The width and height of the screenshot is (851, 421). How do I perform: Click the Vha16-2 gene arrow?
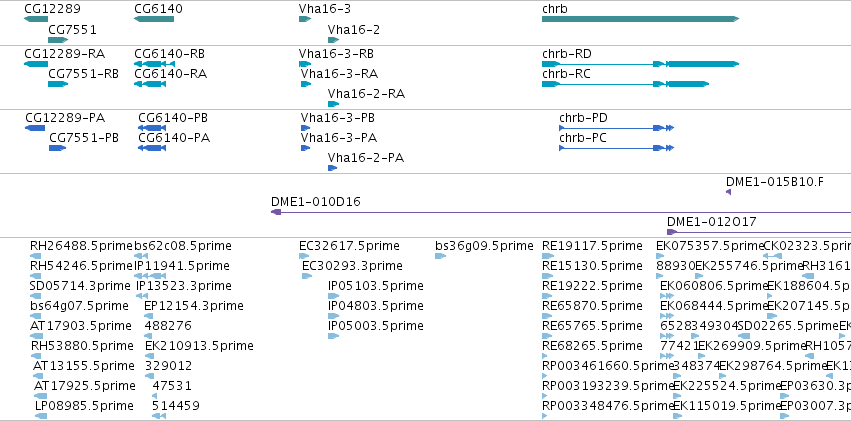pos(334,40)
